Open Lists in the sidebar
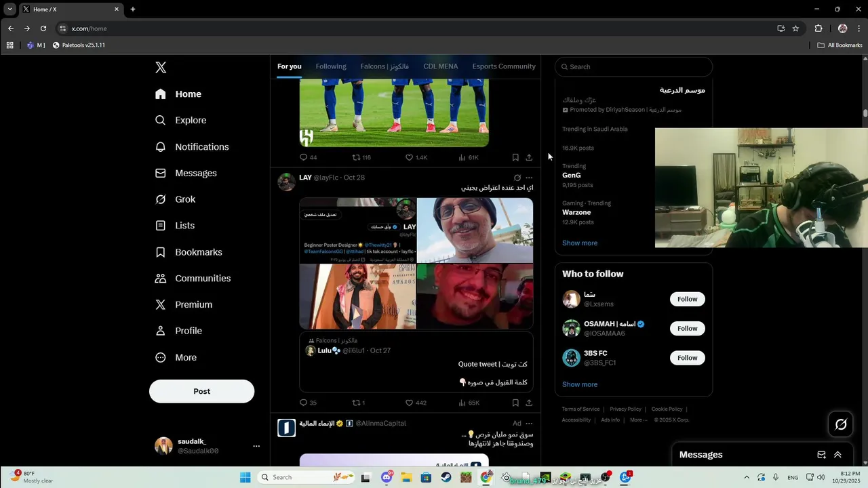This screenshot has height=488, width=868. (x=175, y=226)
